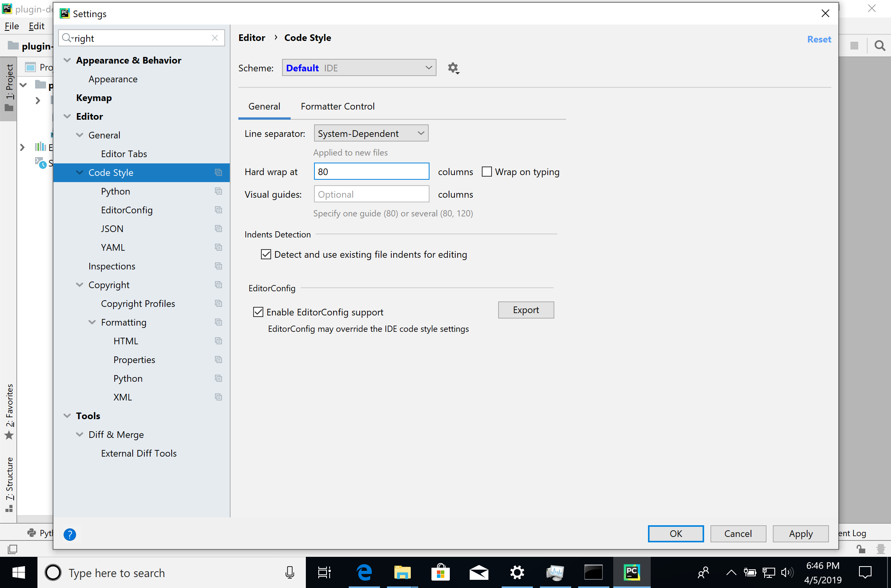Screen dimensions: 891x588
Task: Select the General tab in Code Style
Action: (263, 106)
